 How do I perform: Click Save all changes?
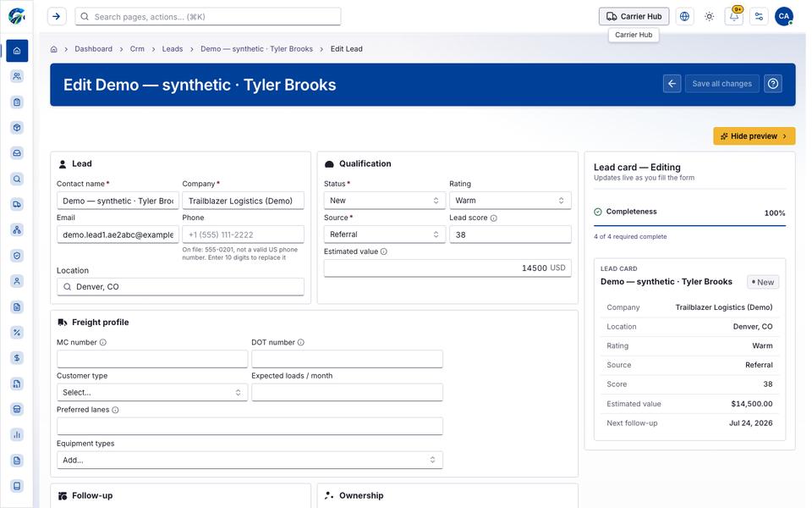tap(721, 84)
